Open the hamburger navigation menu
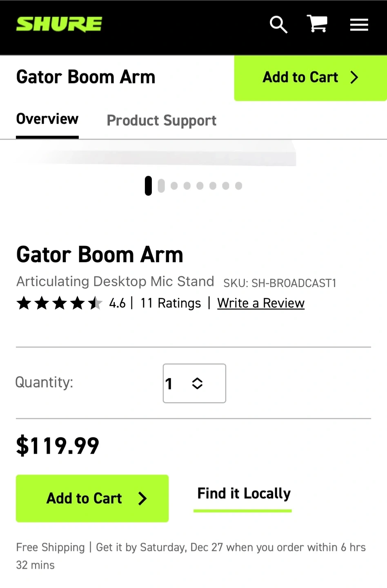The image size is (387, 588). click(359, 24)
